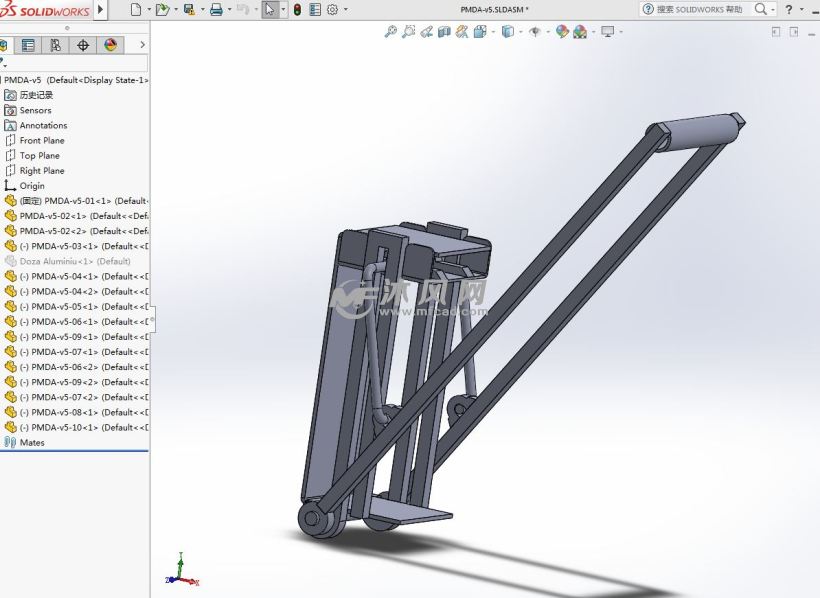This screenshot has width=820, height=598.
Task: Open the DisplayManager color ball tab
Action: 110,45
